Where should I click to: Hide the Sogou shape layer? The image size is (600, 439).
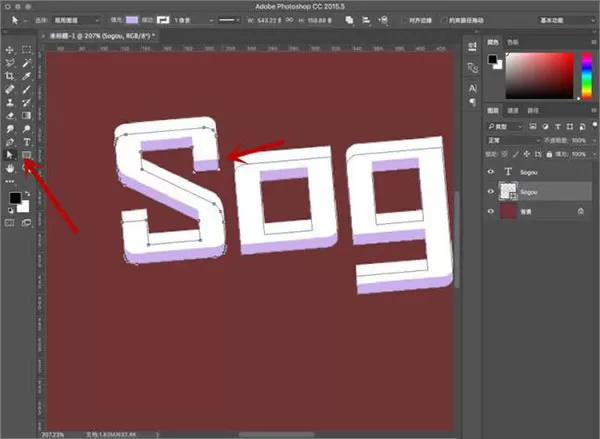tap(491, 191)
